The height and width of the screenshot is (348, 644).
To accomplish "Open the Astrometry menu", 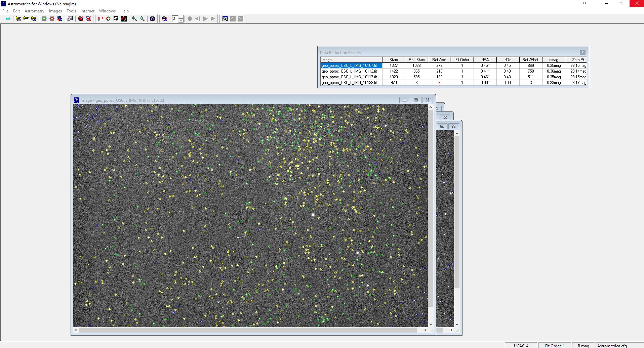I will point(34,11).
